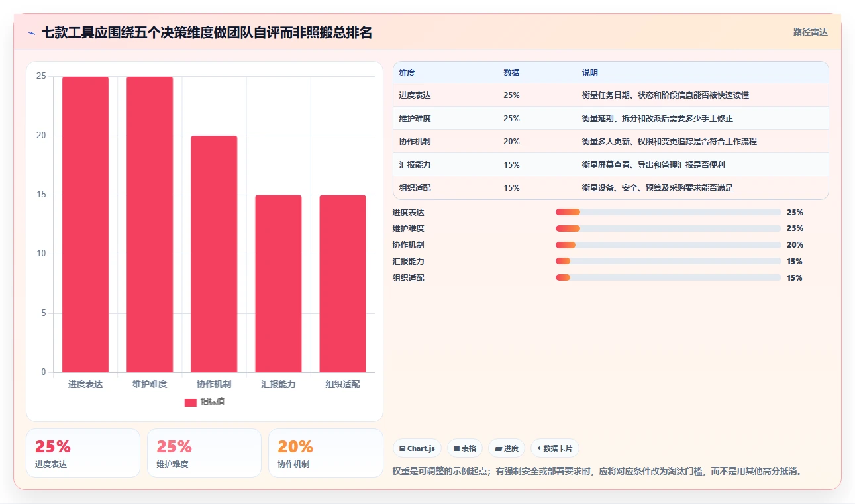
Task: Click the 协作机制 bar in the chart
Action: point(214,254)
